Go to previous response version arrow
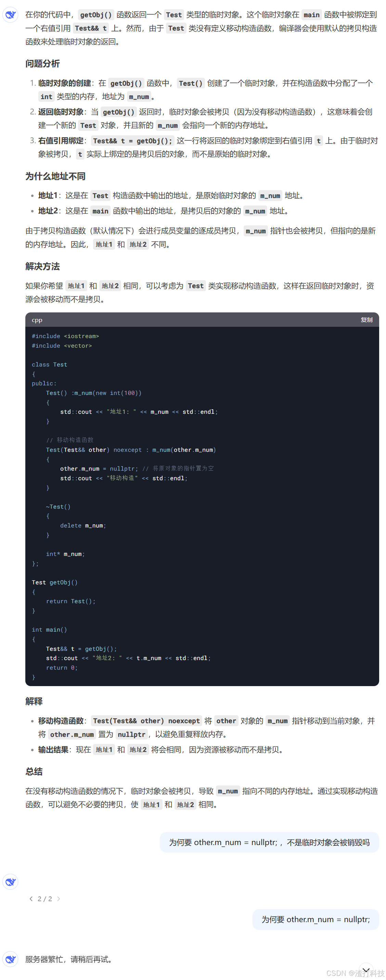Screen dimensions: 386x980 pos(31,898)
